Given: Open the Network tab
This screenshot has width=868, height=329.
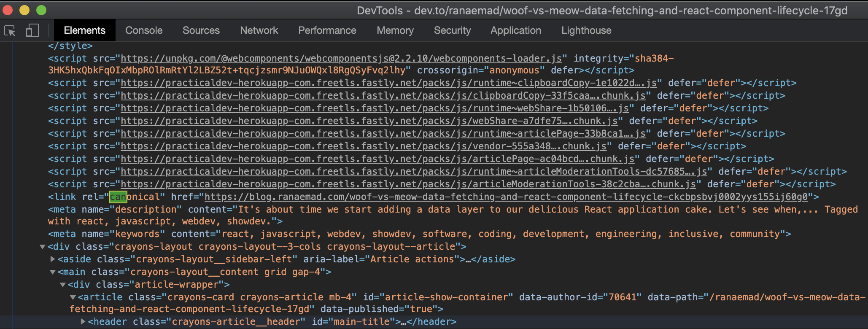Looking at the screenshot, I should pos(259,30).
